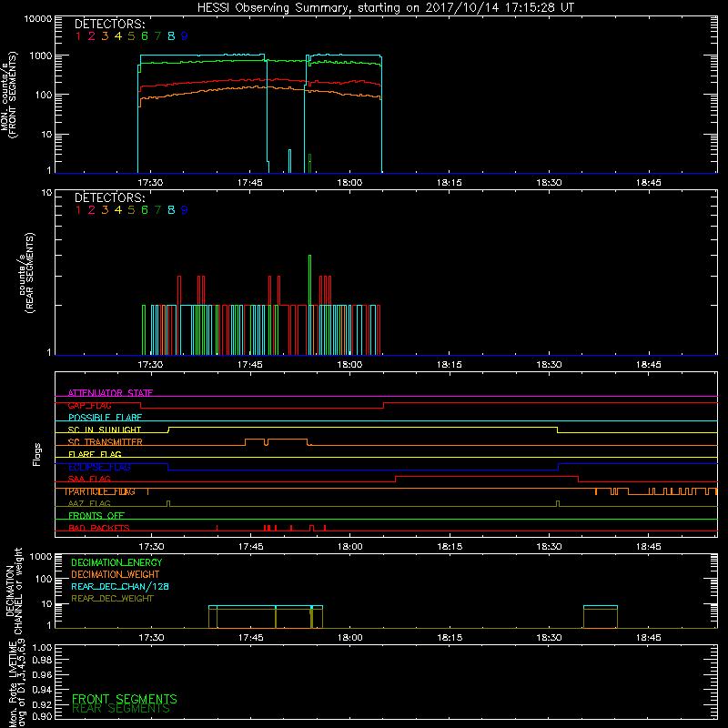
Task: Click detector number 6 in the front segments legend
Action: [x=145, y=36]
